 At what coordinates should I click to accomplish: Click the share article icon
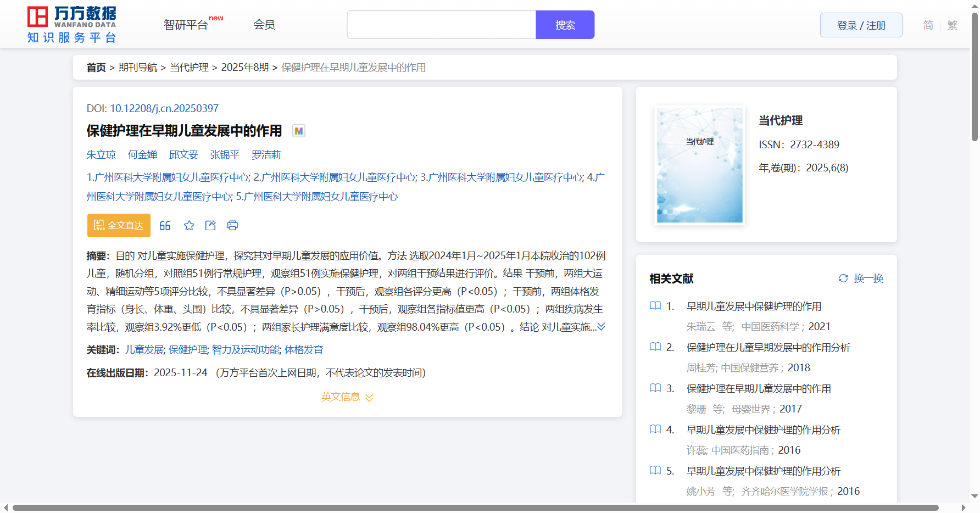pyautogui.click(x=210, y=225)
